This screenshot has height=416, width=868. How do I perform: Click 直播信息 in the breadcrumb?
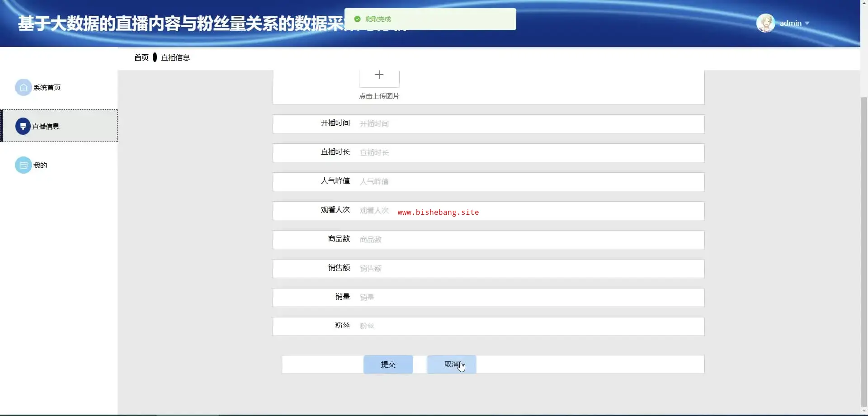point(175,57)
